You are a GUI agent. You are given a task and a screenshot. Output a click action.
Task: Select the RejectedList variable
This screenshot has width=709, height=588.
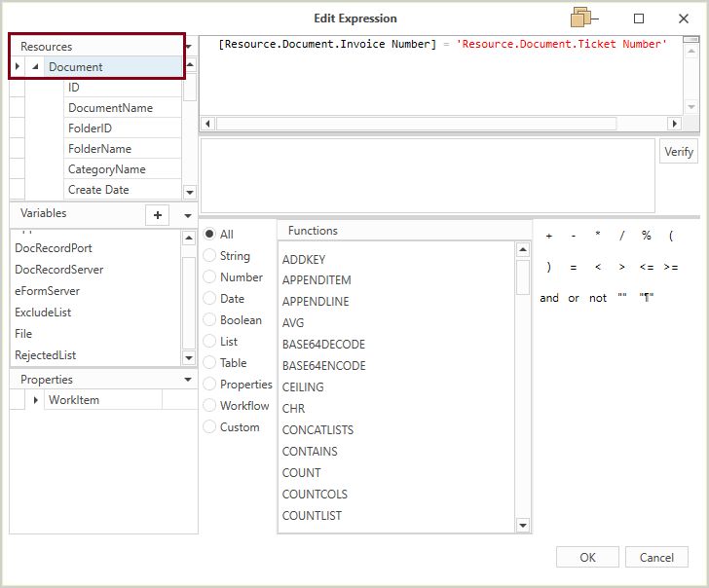[45, 355]
